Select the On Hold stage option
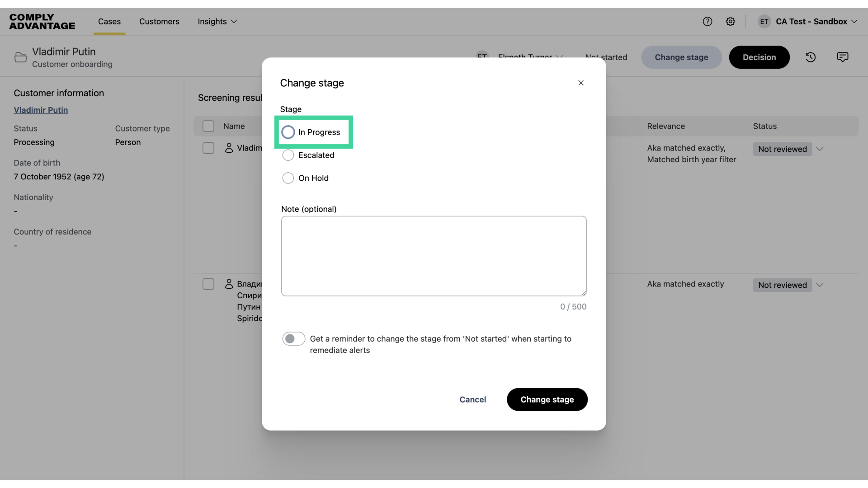 click(x=288, y=178)
